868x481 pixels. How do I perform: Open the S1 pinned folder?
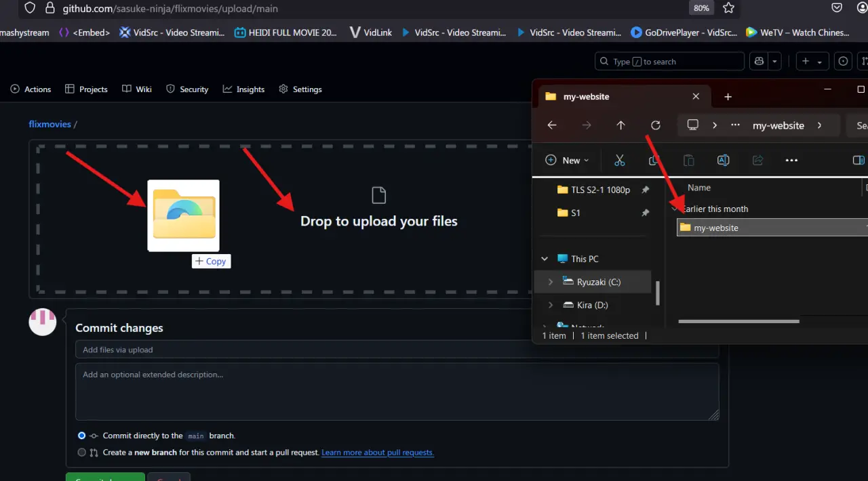569,213
